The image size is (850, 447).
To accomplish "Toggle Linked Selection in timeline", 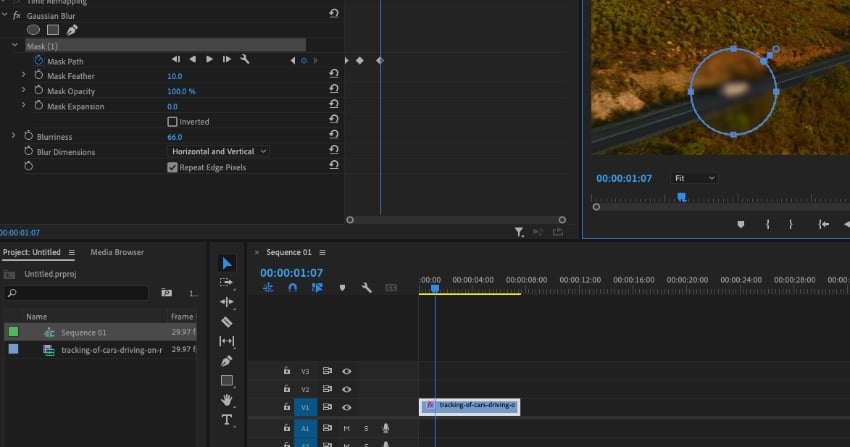I will point(317,288).
